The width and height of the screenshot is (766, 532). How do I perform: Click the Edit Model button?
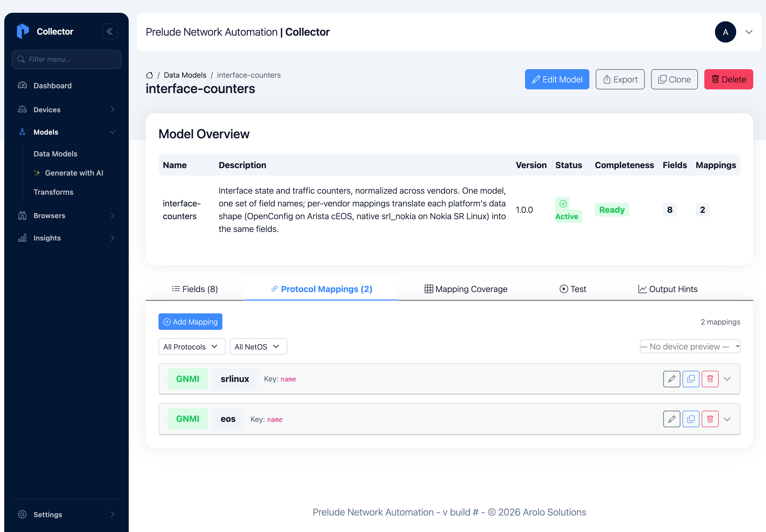[x=557, y=79]
